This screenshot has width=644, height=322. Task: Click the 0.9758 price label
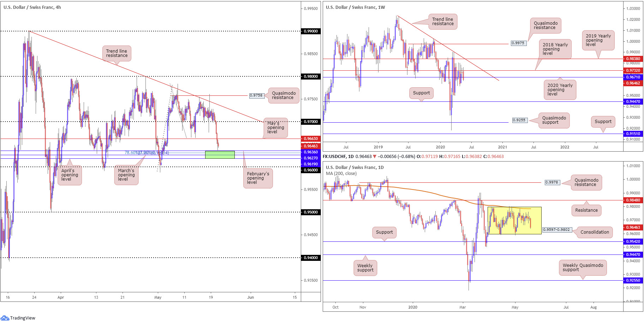(x=256, y=95)
